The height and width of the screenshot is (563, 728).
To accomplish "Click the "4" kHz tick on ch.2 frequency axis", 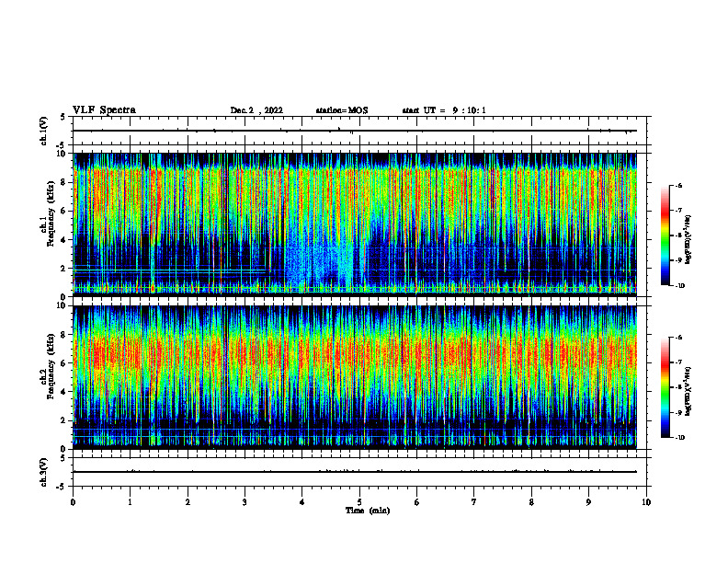I will pyautogui.click(x=64, y=392).
